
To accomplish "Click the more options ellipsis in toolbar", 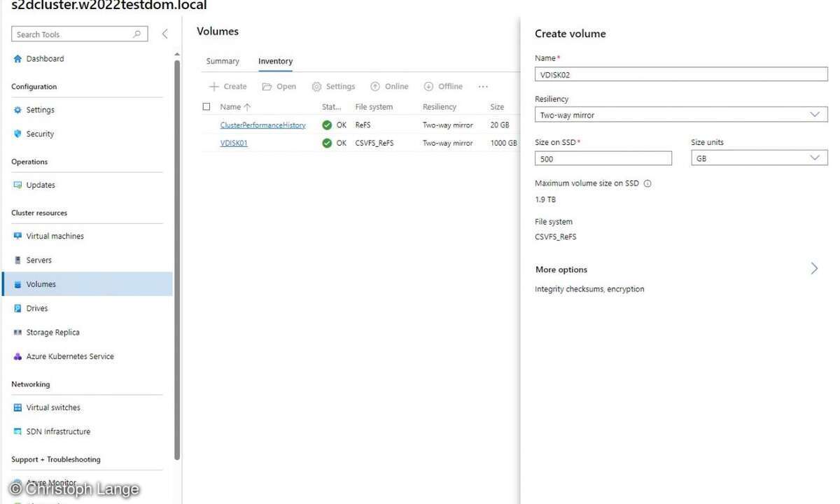I will [x=483, y=87].
